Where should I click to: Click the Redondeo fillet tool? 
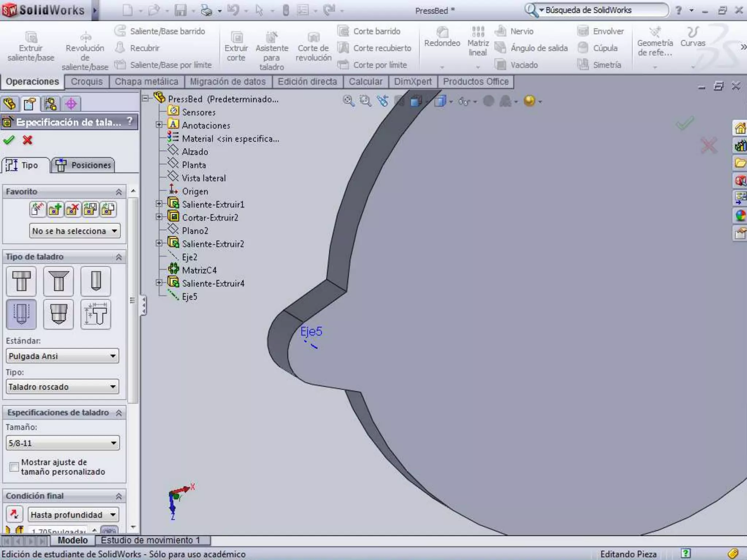[442, 37]
